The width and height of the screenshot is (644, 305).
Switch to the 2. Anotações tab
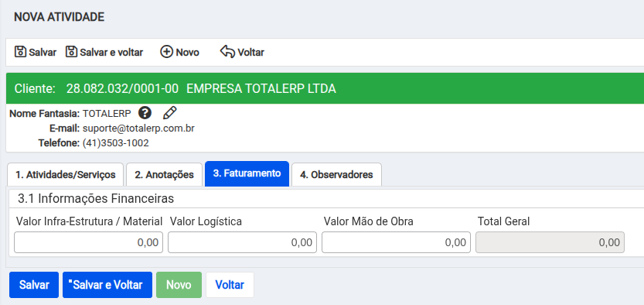point(164,175)
